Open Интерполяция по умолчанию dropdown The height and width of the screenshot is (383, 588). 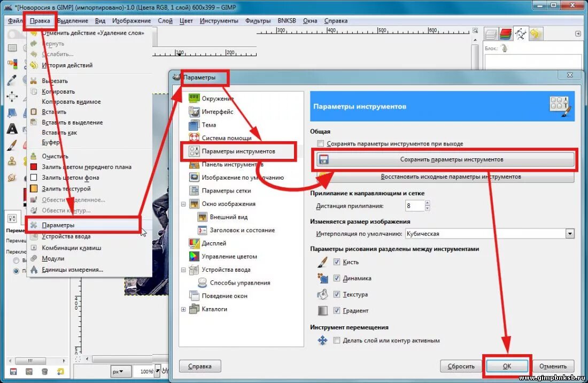pos(570,234)
